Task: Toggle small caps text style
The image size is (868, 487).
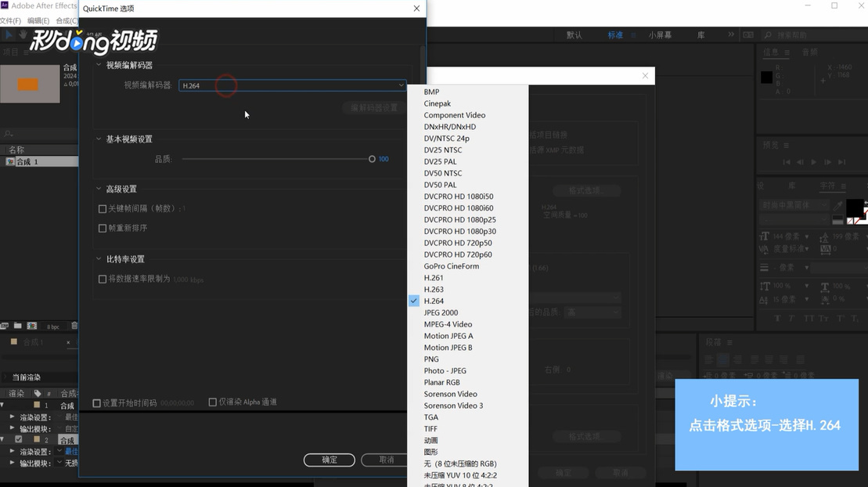Action: tap(823, 319)
